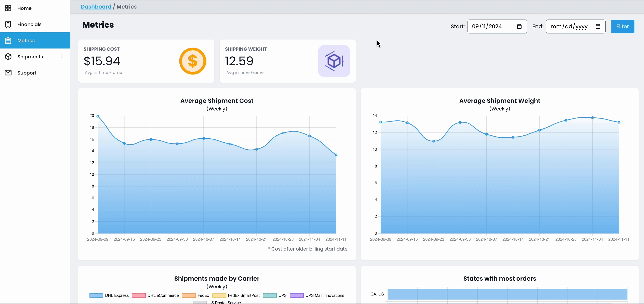Open the End date calendar picker icon
644x304 pixels.
598,26
